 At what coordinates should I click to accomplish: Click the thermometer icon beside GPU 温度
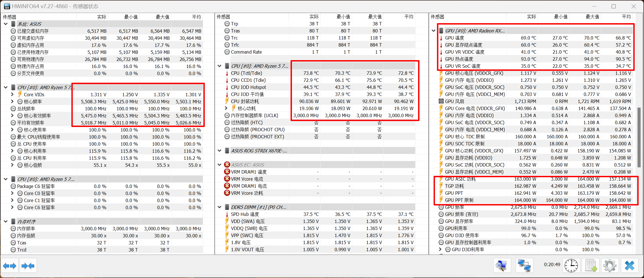[x=441, y=38]
